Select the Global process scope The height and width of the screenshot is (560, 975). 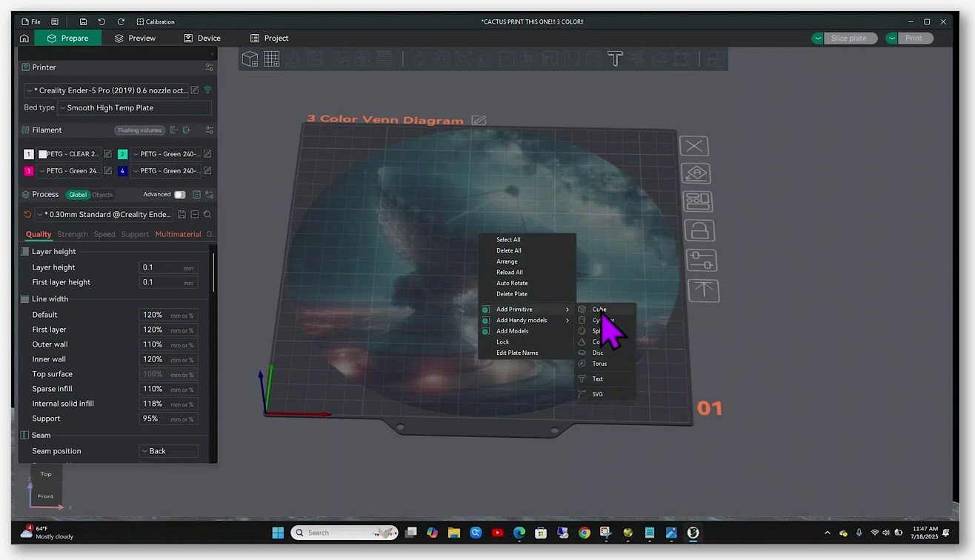(78, 195)
